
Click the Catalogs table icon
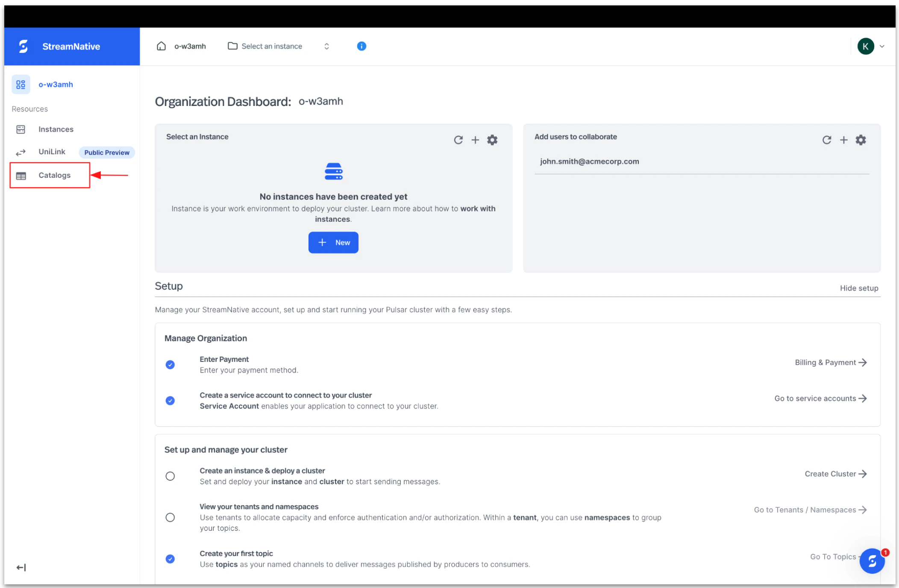(21, 176)
